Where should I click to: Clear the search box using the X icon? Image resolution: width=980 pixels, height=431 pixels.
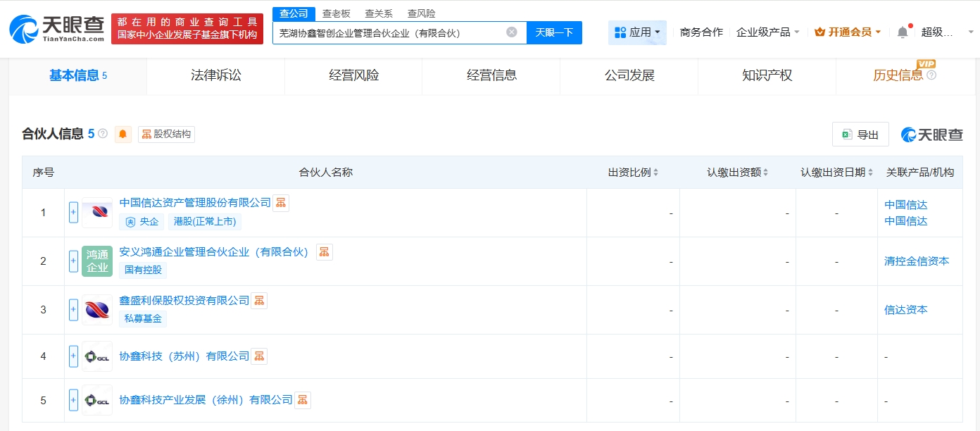[x=512, y=31]
